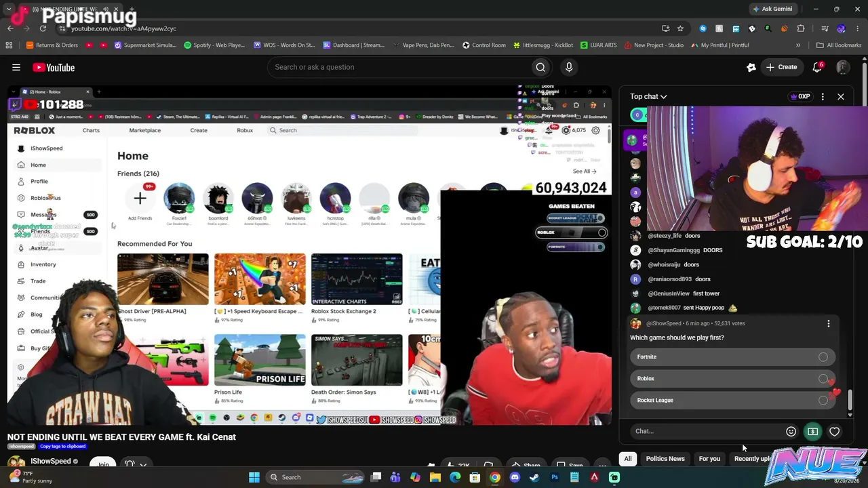Open Microsoft Edge from the taskbar
This screenshot has width=868, height=488.
click(455, 477)
